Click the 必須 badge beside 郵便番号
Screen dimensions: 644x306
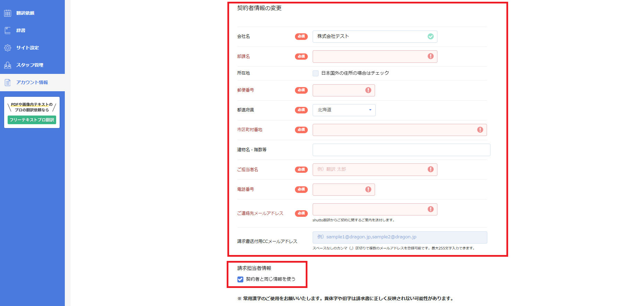click(x=301, y=90)
